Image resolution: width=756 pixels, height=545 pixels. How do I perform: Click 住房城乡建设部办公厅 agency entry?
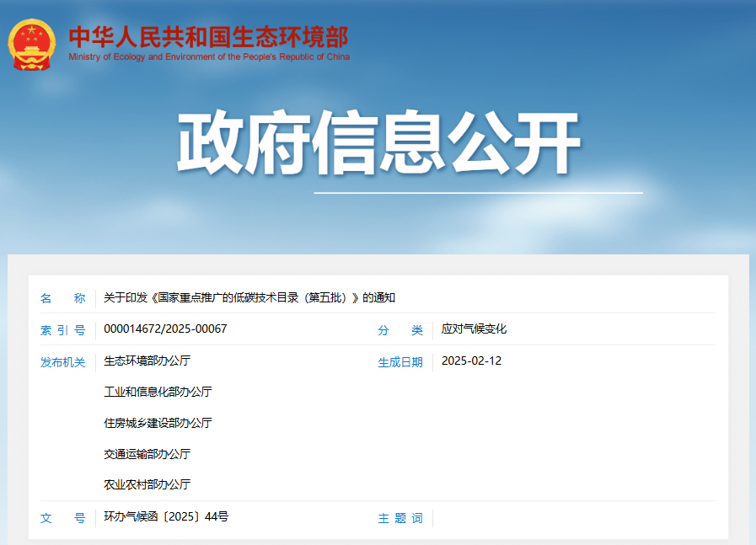coord(158,423)
